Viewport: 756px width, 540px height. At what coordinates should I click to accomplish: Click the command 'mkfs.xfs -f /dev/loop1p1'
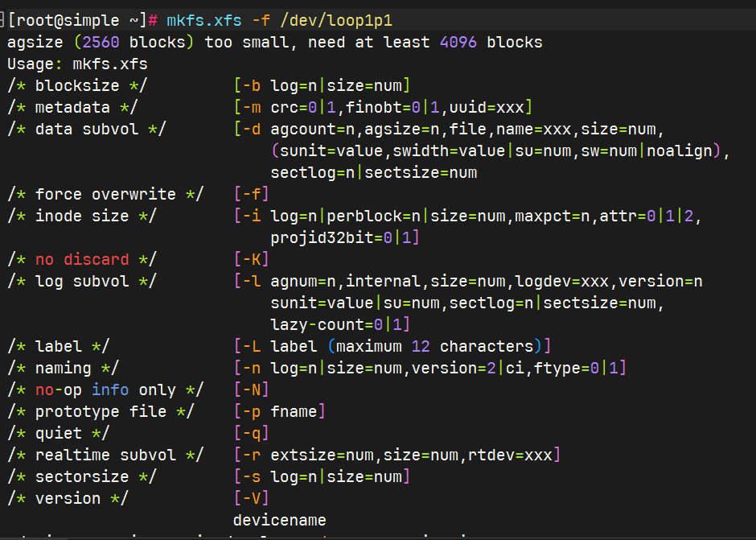pos(280,21)
